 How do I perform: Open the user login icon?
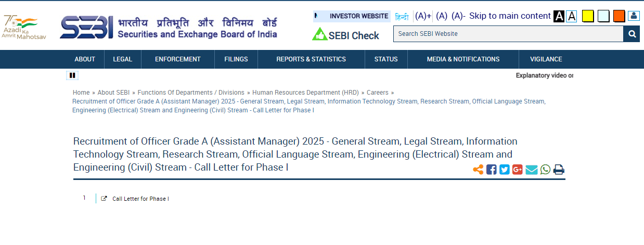pyautogui.click(x=633, y=16)
